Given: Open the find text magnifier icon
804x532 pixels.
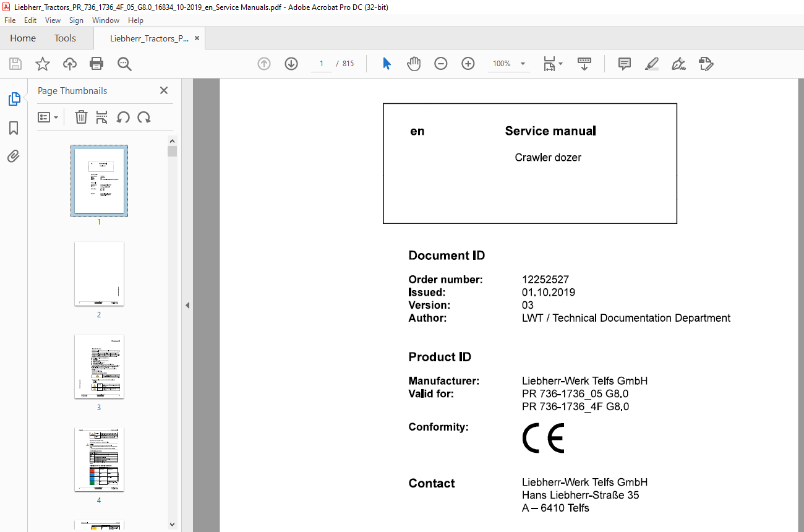Looking at the screenshot, I should pos(124,64).
